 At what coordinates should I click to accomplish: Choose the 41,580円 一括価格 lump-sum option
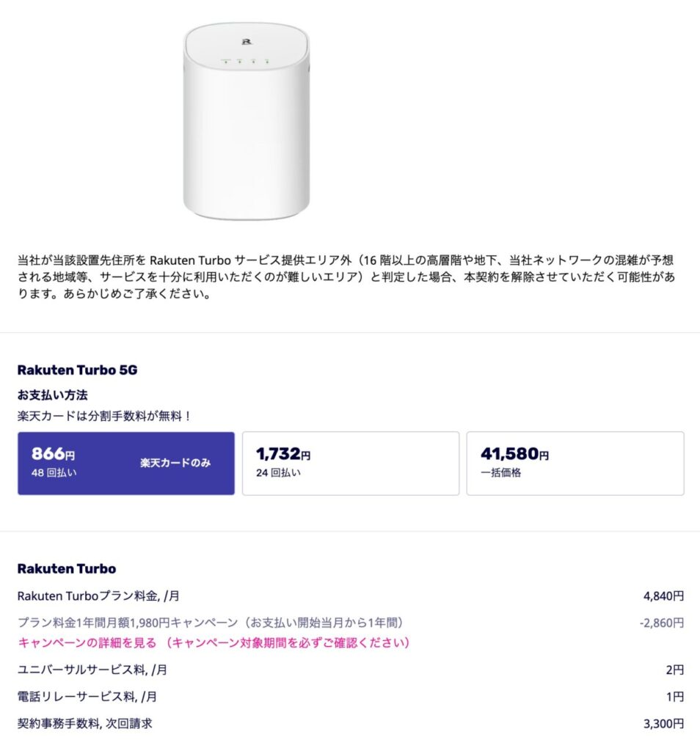[x=575, y=464]
